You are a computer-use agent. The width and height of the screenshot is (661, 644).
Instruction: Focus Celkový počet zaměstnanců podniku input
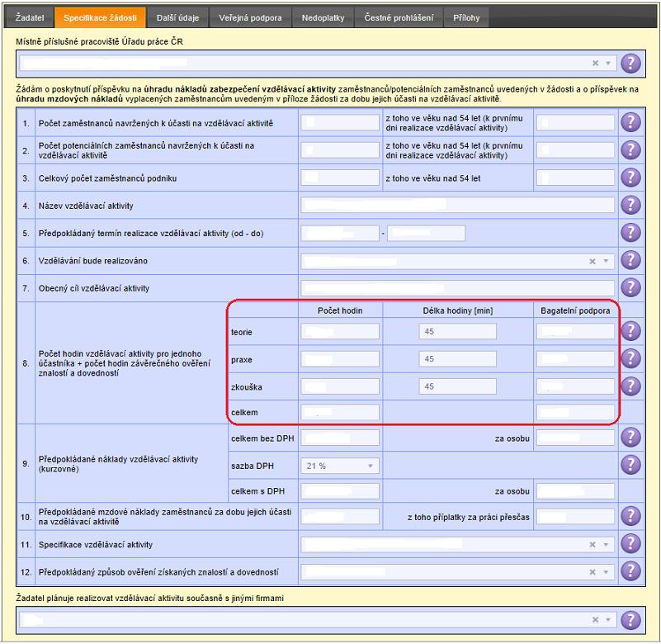pyautogui.click(x=340, y=178)
